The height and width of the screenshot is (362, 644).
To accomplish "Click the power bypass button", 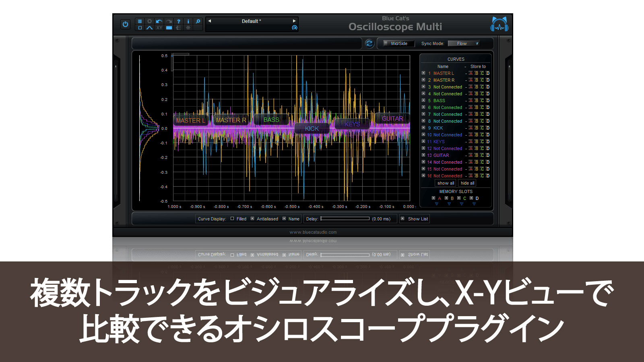I will [x=125, y=24].
